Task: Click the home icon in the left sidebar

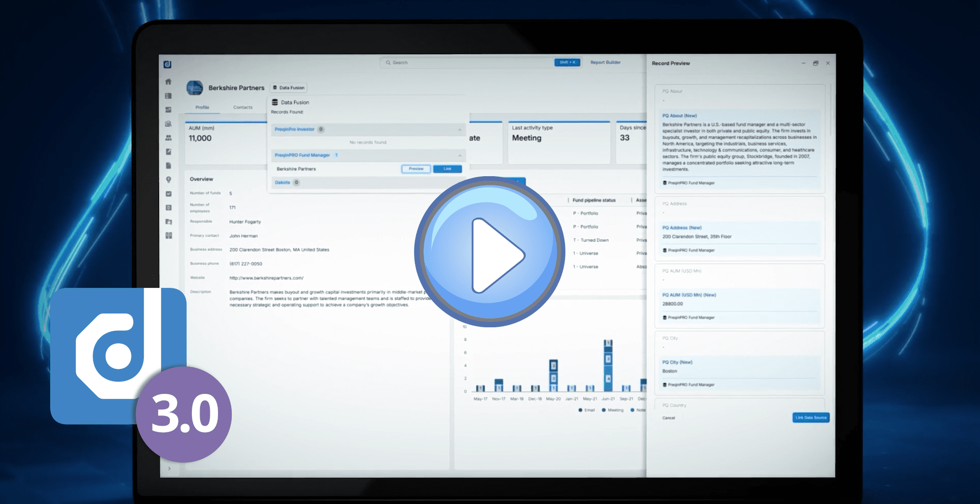Action: click(x=168, y=82)
